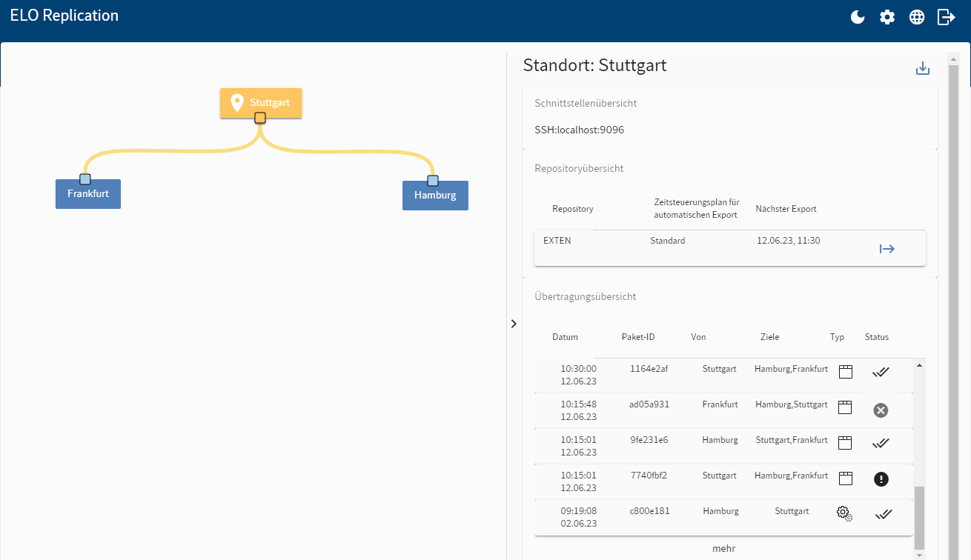Click the transfer list scrollbar thumb
Screen dimensions: 971x560
(920, 517)
